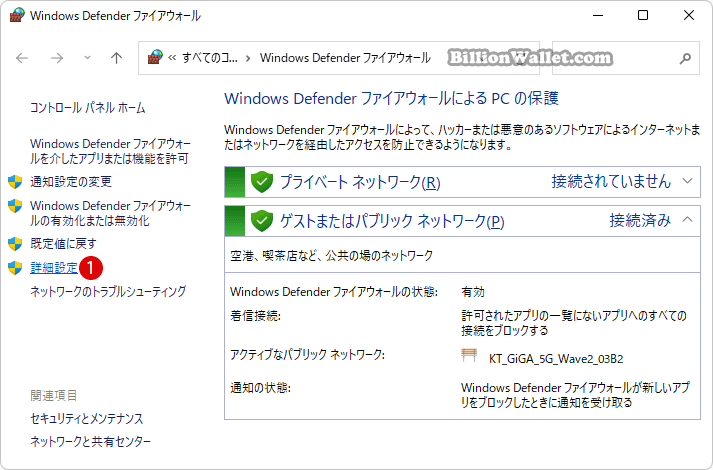
Task: Click shield icon beside 詳細設定
Action: pyautogui.click(x=15, y=268)
